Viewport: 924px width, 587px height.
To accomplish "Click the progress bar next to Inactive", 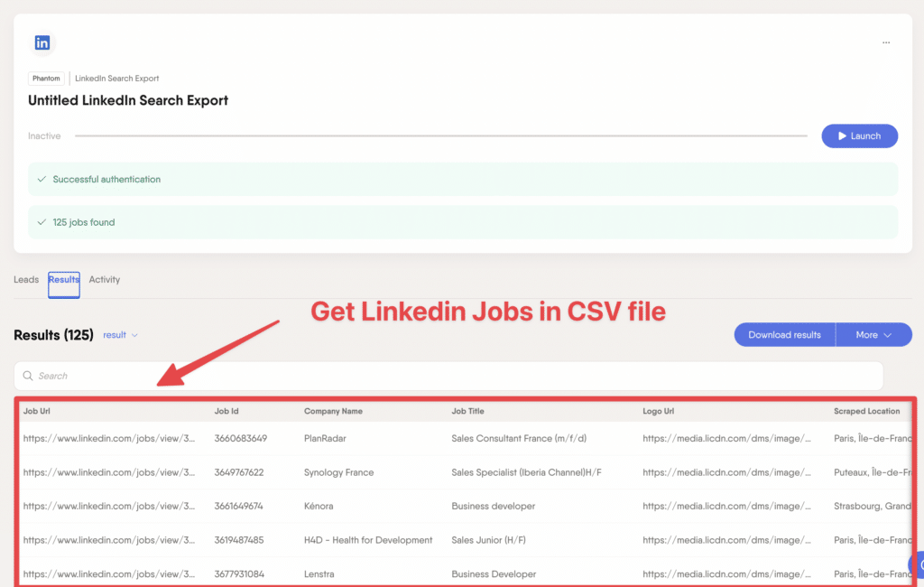I will [440, 135].
